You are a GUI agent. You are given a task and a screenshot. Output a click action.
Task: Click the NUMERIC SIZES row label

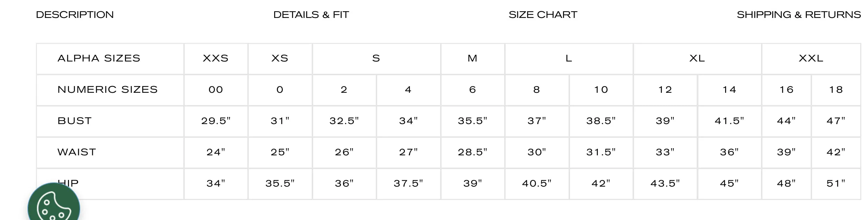click(108, 90)
